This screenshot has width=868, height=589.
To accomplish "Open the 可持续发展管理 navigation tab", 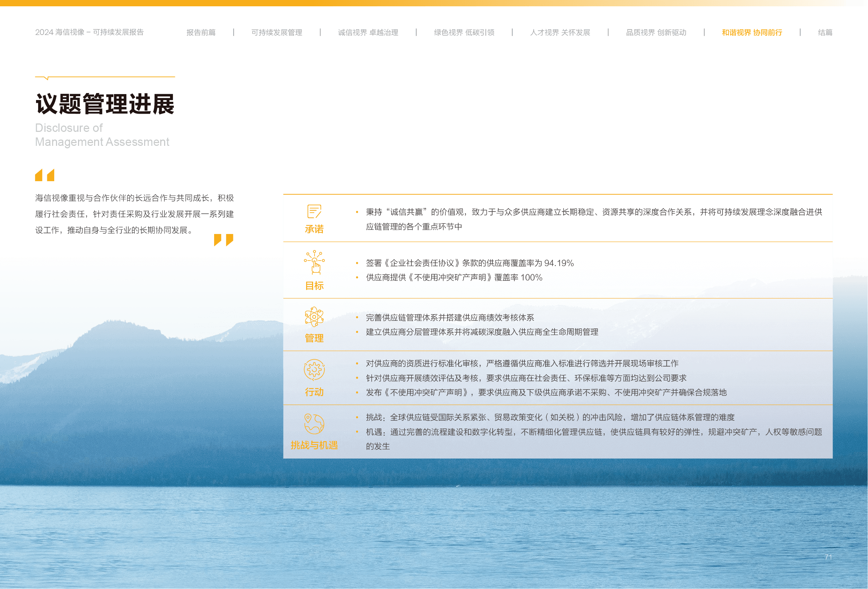I will click(x=277, y=33).
